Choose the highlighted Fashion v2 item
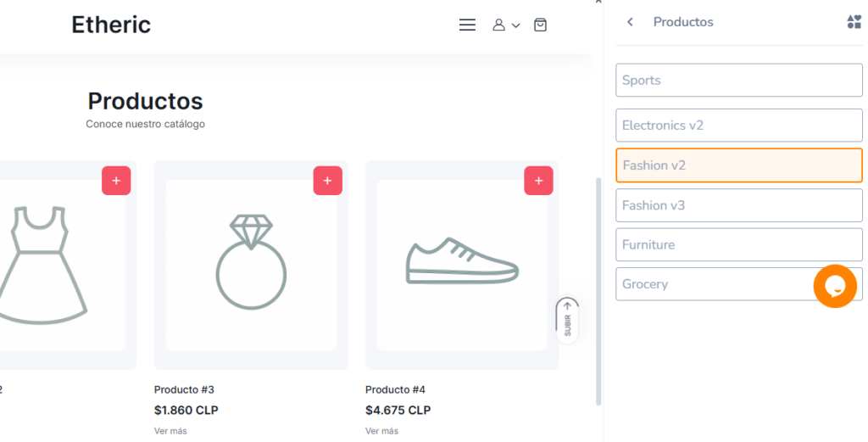The image size is (868, 442). [x=737, y=165]
